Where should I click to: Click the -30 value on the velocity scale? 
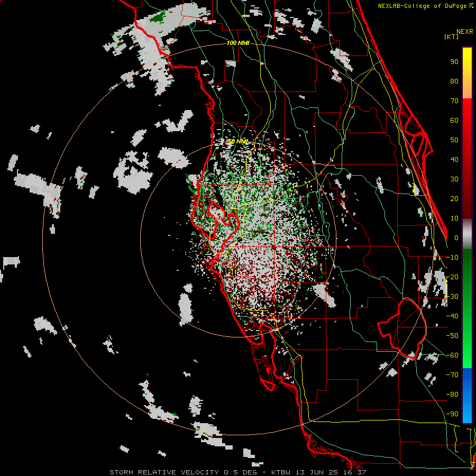[452, 297]
